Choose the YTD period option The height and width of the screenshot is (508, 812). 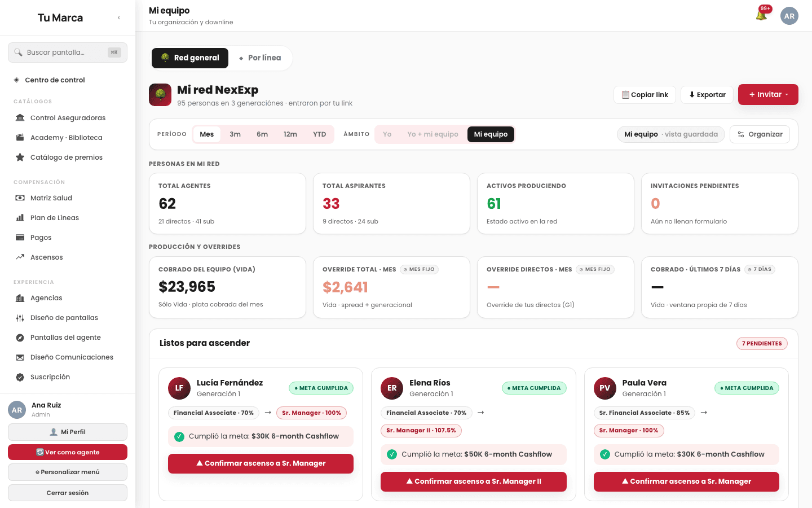(320, 134)
